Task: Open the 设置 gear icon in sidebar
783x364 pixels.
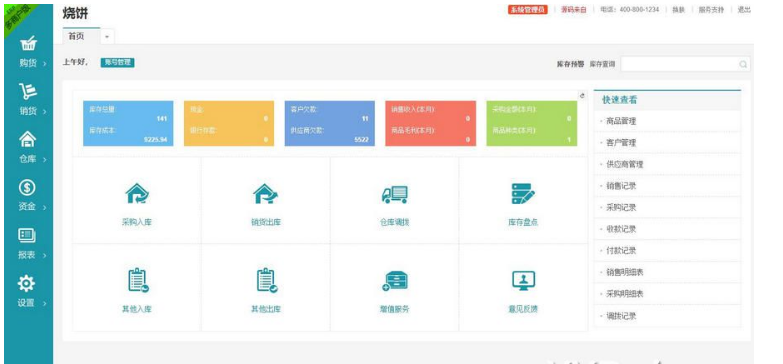Action: click(26, 283)
